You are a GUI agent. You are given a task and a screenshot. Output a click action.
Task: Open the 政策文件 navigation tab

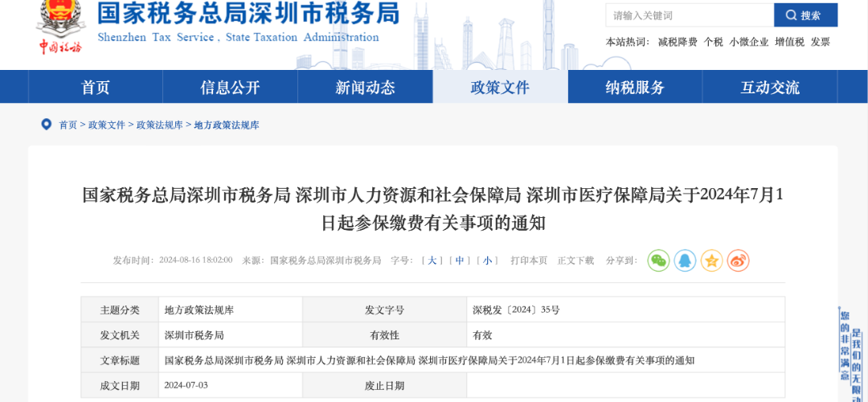[501, 87]
